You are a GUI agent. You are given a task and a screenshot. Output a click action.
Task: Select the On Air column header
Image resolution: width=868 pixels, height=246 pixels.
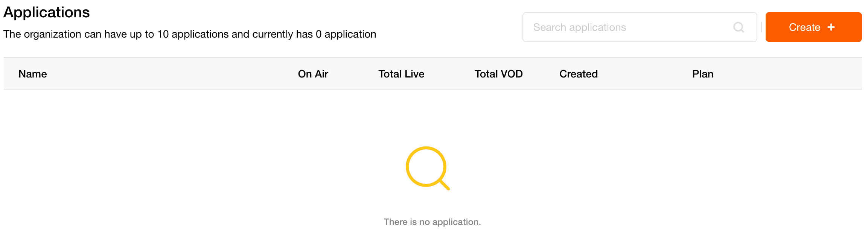pyautogui.click(x=313, y=74)
